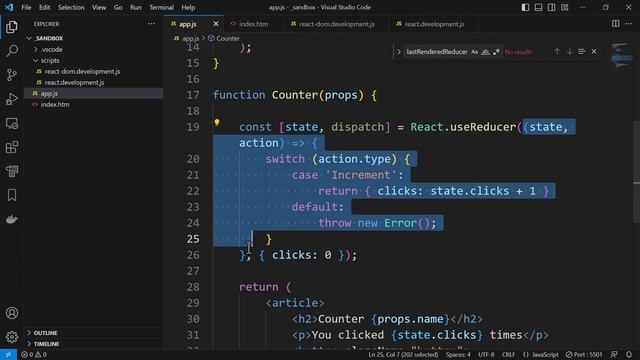
Task: Split the editor right
Action: (x=616, y=24)
